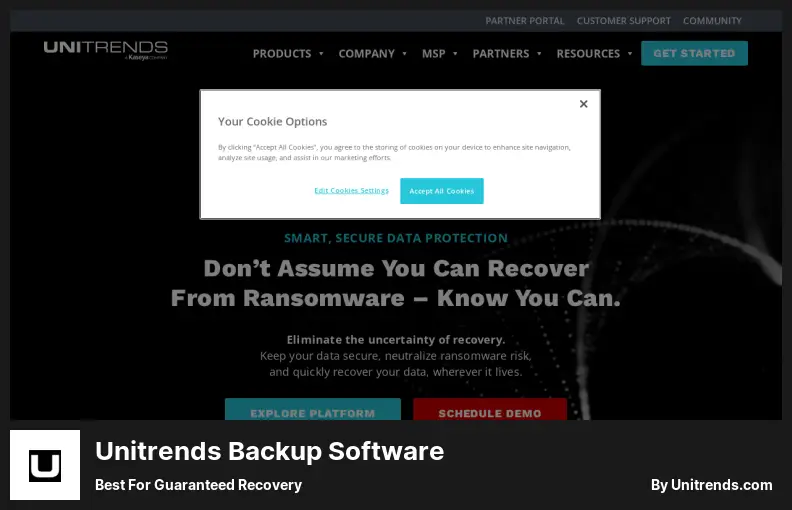Image resolution: width=792 pixels, height=510 pixels.
Task: Expand the Partners dropdown arrow
Action: coord(539,54)
